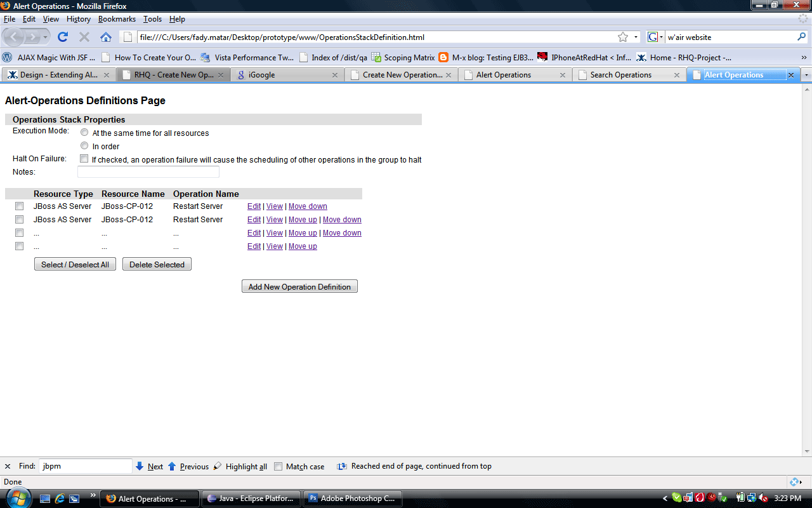Screen dimensions: 812x508
Task: Click the Home toolbar icon
Action: (106, 37)
